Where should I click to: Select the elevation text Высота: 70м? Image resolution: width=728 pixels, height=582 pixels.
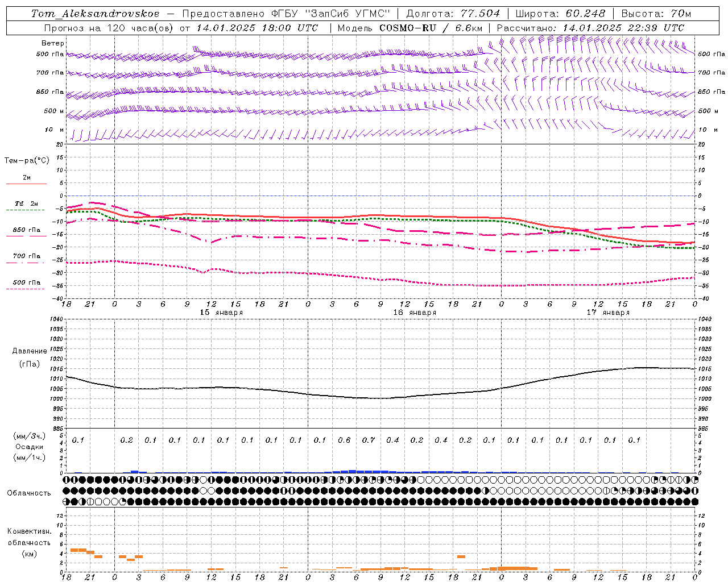coord(656,14)
